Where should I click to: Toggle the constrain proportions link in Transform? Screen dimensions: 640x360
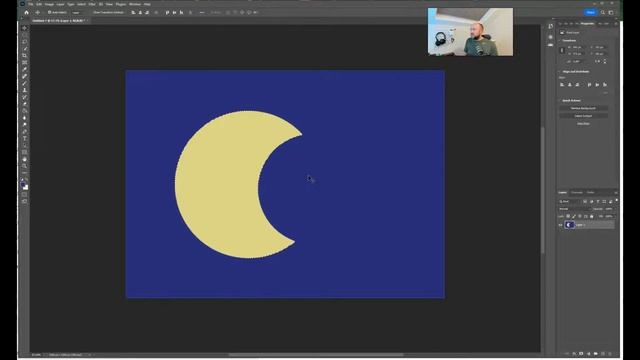pos(562,50)
